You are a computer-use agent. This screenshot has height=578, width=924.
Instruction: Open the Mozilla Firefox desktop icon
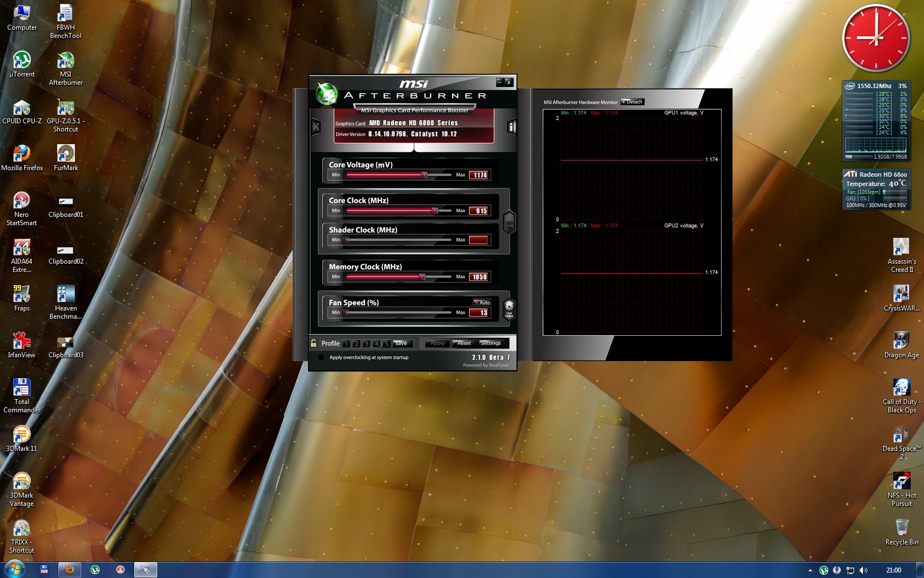pyautogui.click(x=22, y=158)
